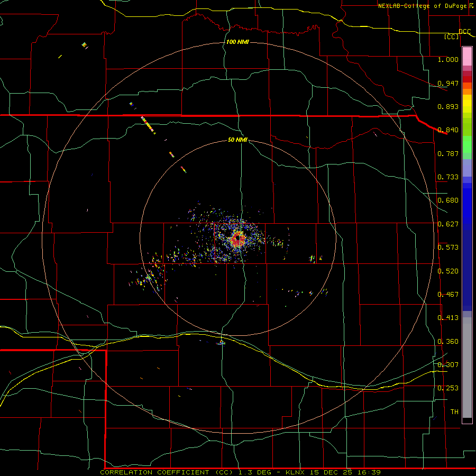This screenshot has width=476, height=476.
Task: Click the 0.413 scale value
Action: (x=448, y=317)
